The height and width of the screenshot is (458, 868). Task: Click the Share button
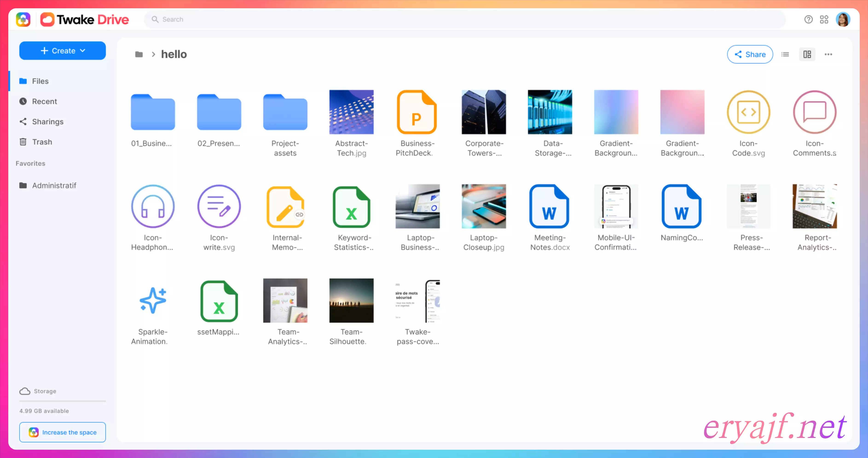pos(750,54)
